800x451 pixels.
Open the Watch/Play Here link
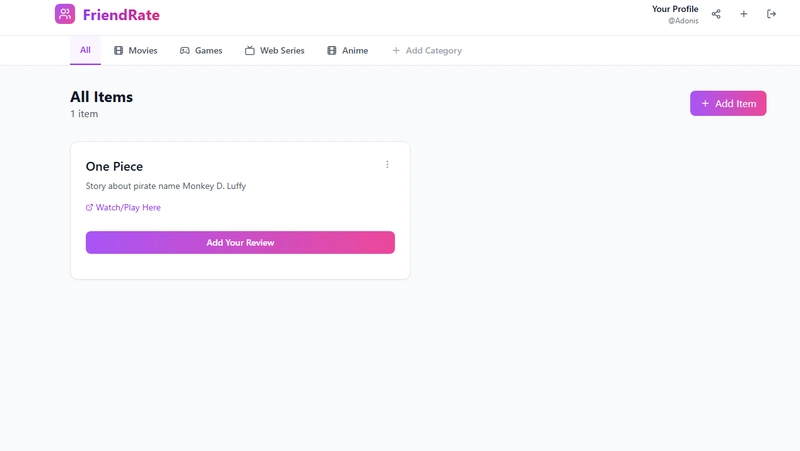[x=123, y=207]
